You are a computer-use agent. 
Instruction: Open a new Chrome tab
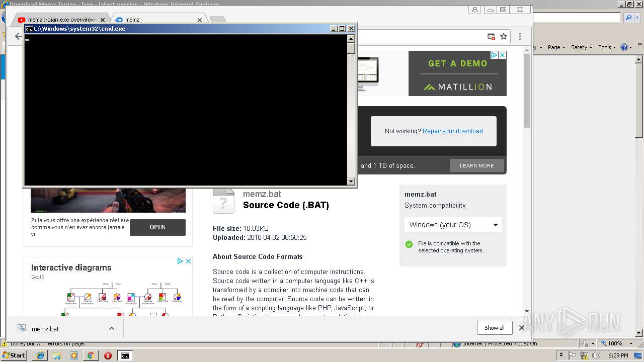coord(218,20)
